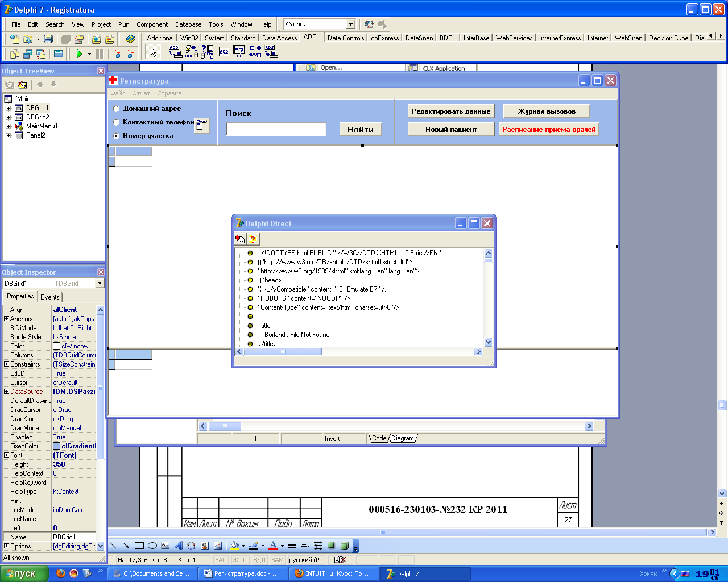Viewport: 728px width, 582px height.
Task: Open the <None> desktop layout dropdown
Action: [x=350, y=24]
